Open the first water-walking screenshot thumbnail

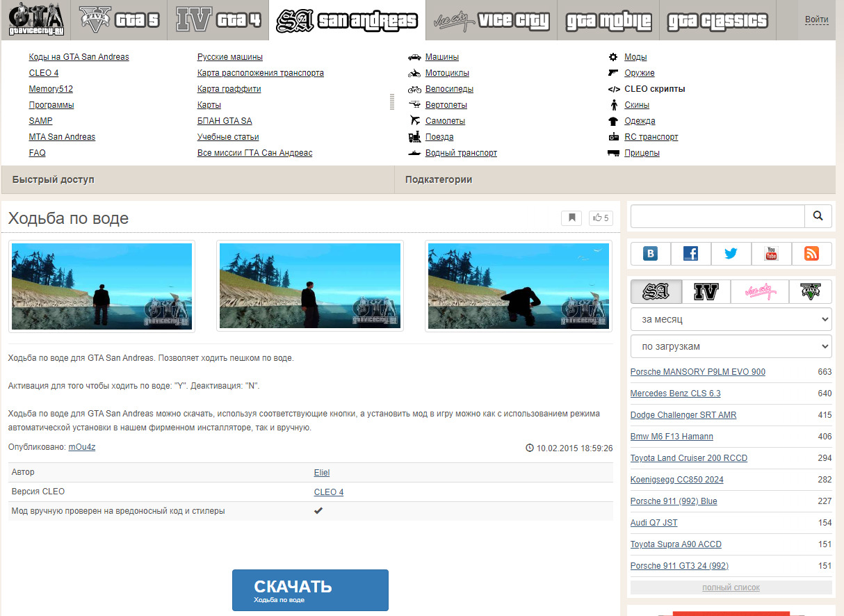(x=102, y=286)
